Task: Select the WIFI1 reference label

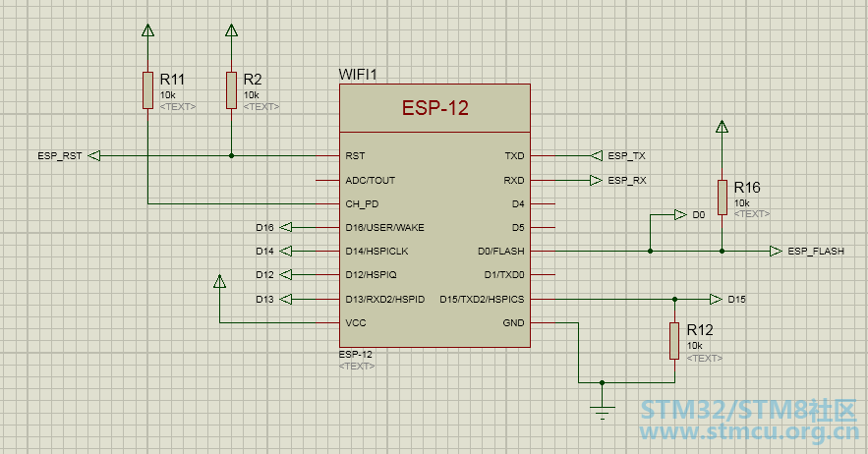Action: (358, 75)
